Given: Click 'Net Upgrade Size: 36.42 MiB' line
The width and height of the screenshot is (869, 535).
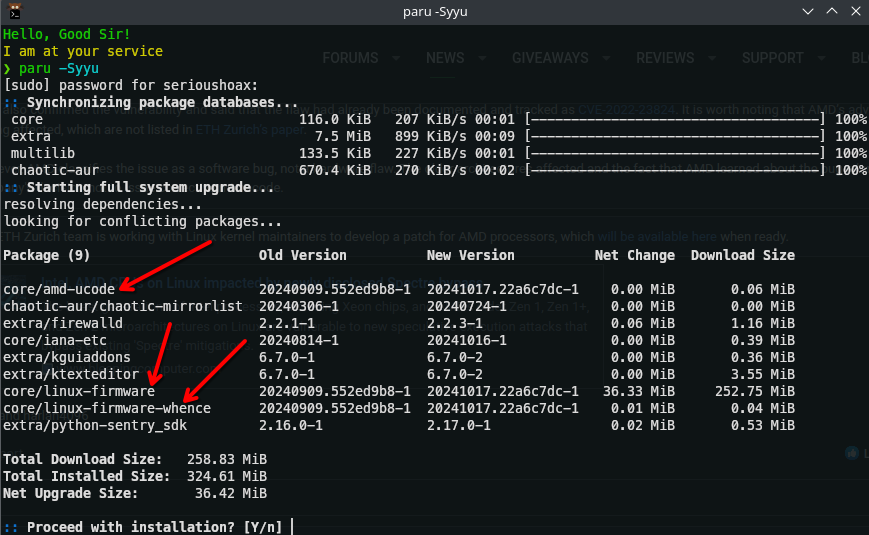Looking at the screenshot, I should [135, 493].
